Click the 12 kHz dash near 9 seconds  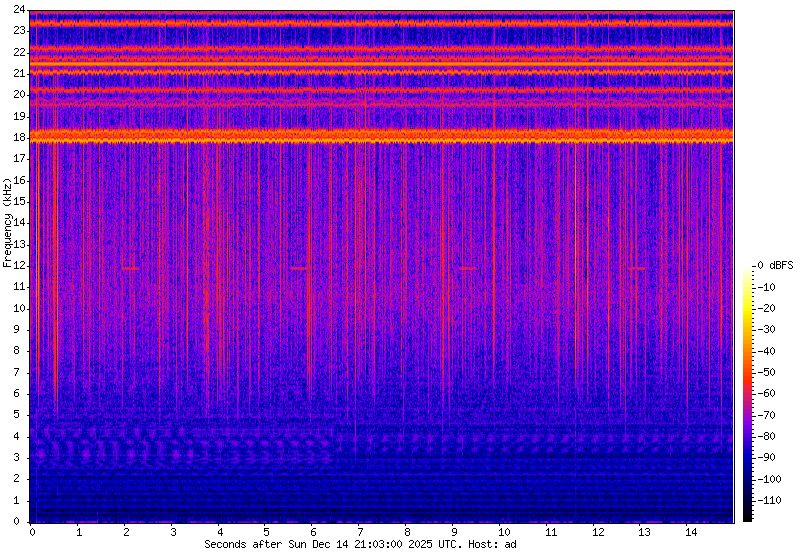click(x=468, y=267)
